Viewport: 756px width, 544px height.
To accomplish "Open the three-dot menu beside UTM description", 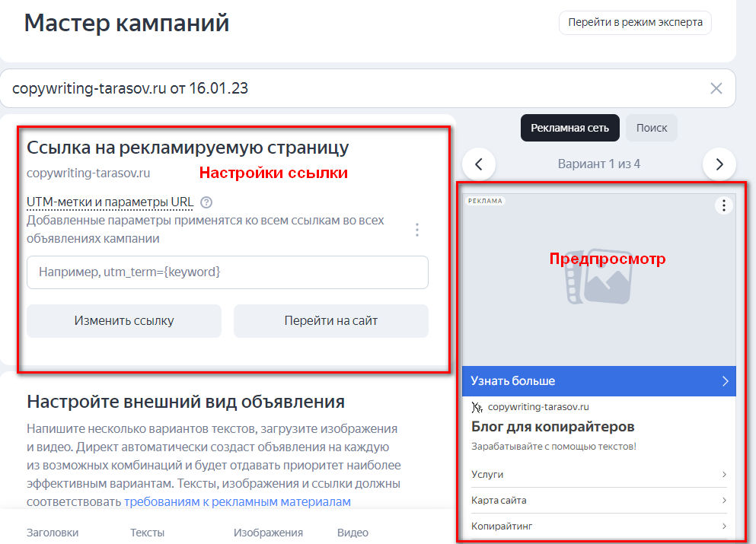I will 417,230.
